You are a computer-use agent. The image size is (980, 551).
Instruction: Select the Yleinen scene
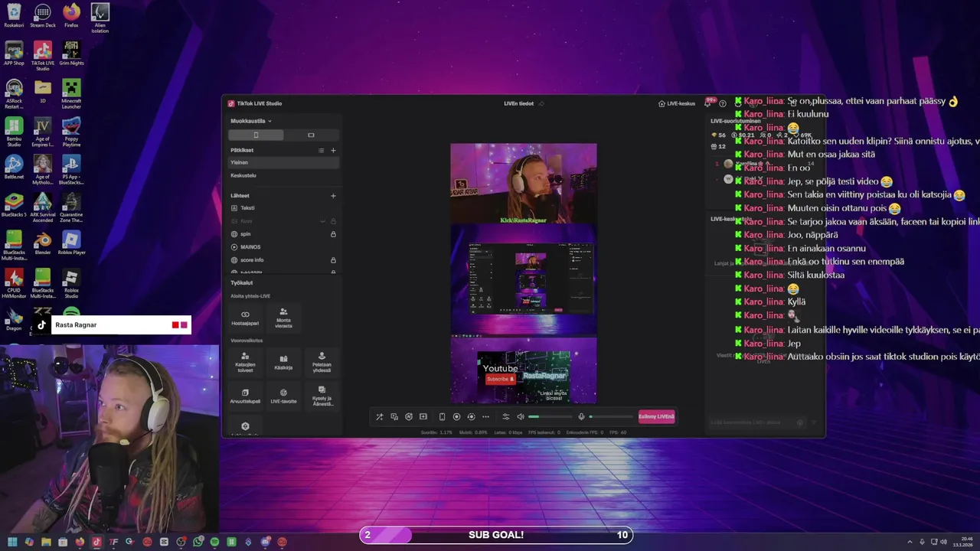(x=283, y=162)
